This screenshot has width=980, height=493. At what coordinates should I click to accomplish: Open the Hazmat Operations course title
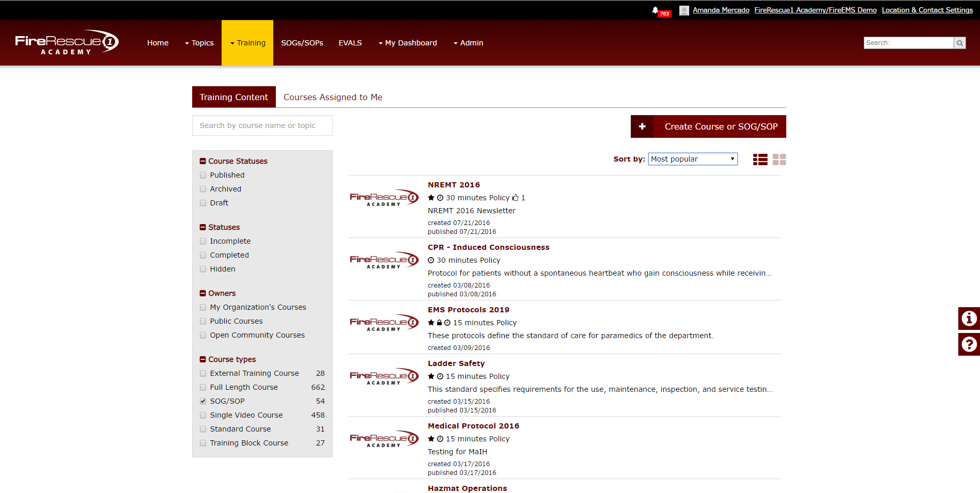coord(467,488)
